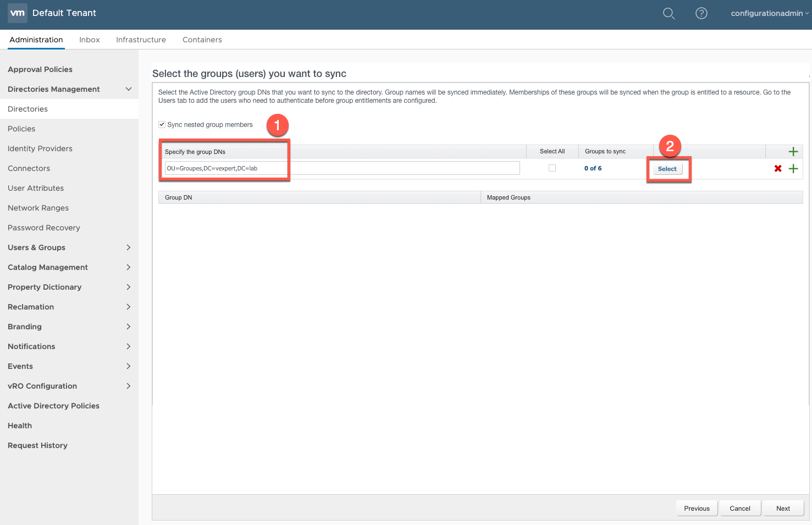Click green plus icon in table header

(793, 152)
